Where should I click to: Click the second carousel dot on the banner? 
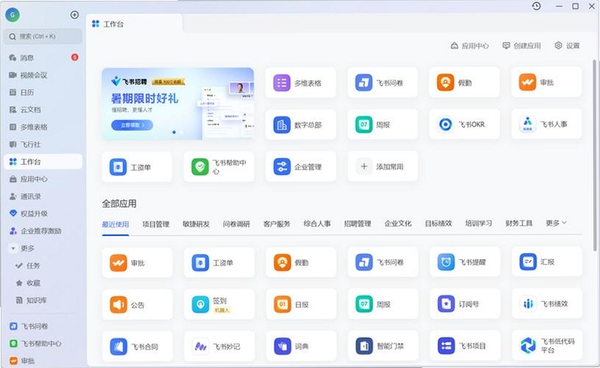point(181,132)
